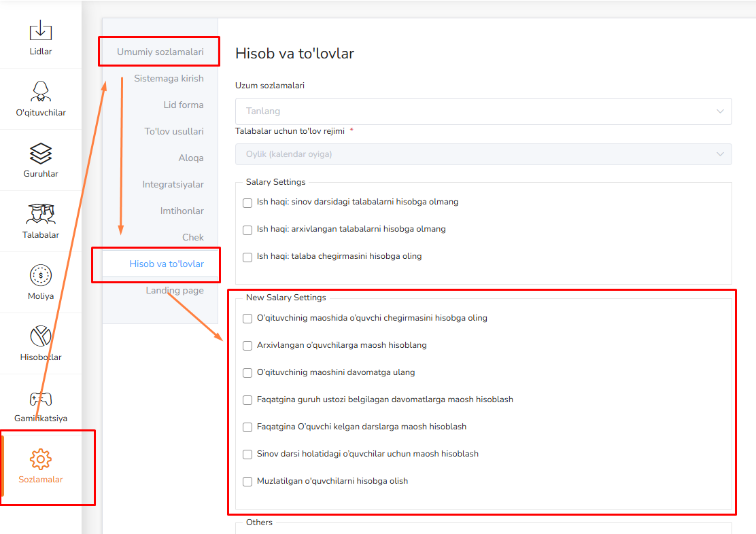The width and height of the screenshot is (756, 534).
Task: Select the Chek settings item
Action: pyautogui.click(x=192, y=237)
